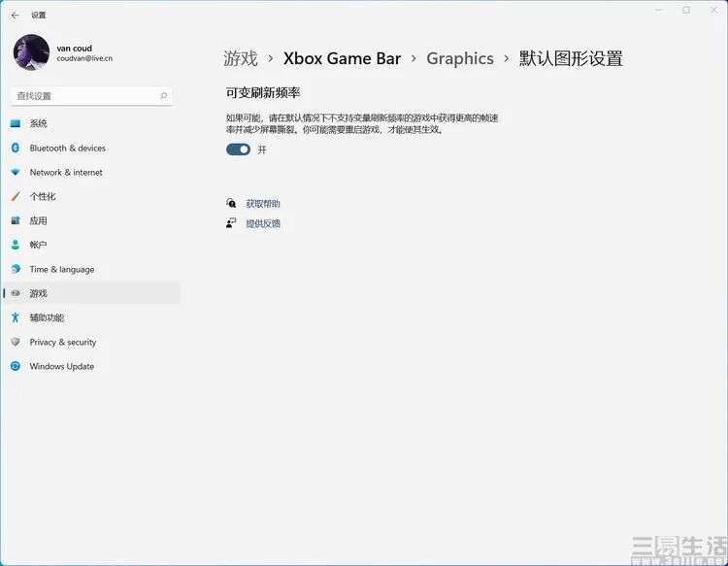Viewport: 728px width, 566px height.
Task: Click the Bluetooth icon in sidebar
Action: pos(16,148)
